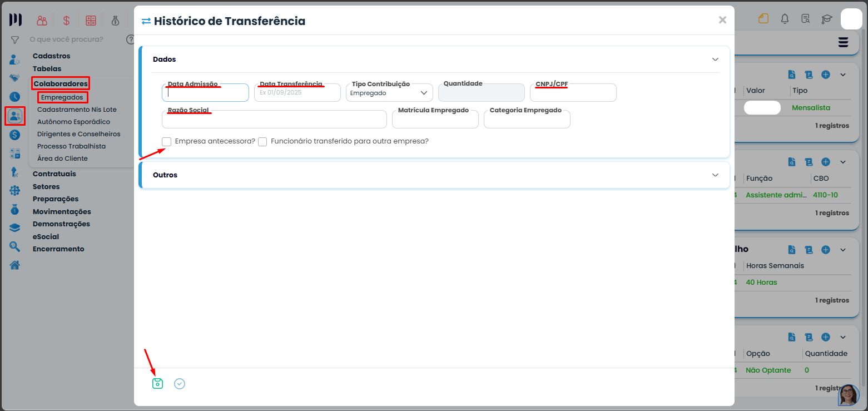Viewport: 868px width, 411px height.
Task: Click the CNPJ/CPF input
Action: point(573,93)
